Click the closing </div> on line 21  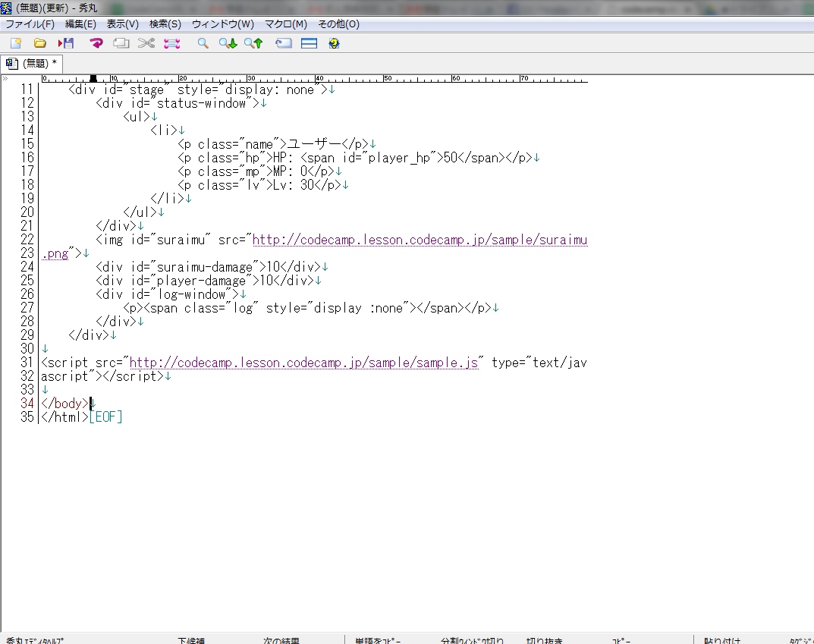[x=116, y=226]
